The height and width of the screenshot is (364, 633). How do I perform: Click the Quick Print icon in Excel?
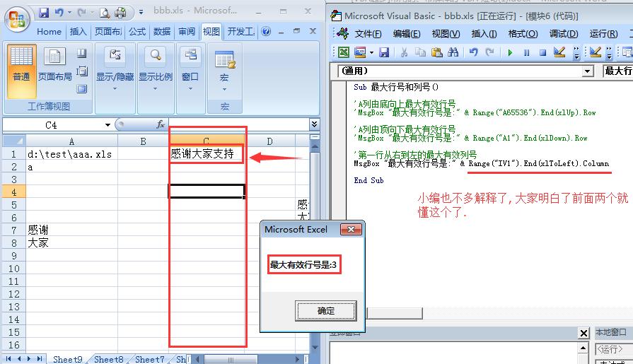pyautogui.click(x=120, y=13)
